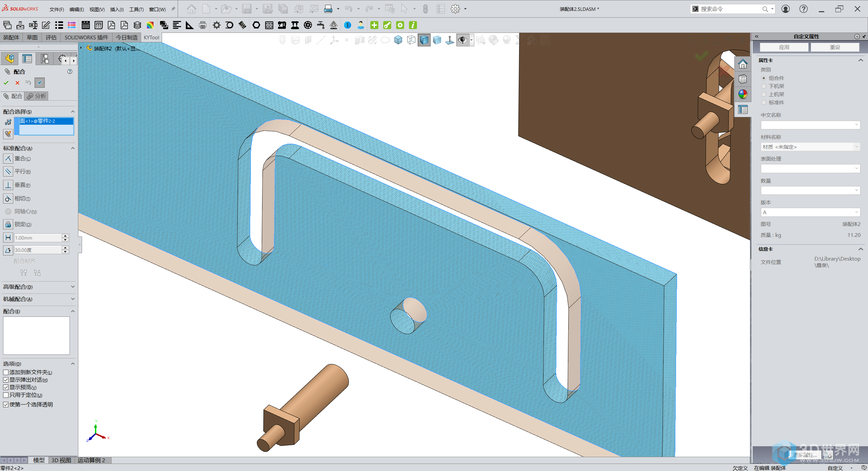This screenshot has width=868, height=471.
Task: Activate the angle mate icon
Action: click(8, 250)
